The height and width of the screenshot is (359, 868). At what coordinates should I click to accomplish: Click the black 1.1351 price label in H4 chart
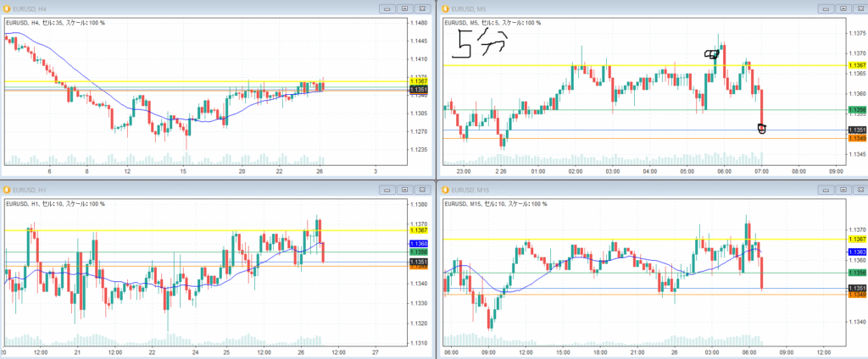[418, 89]
